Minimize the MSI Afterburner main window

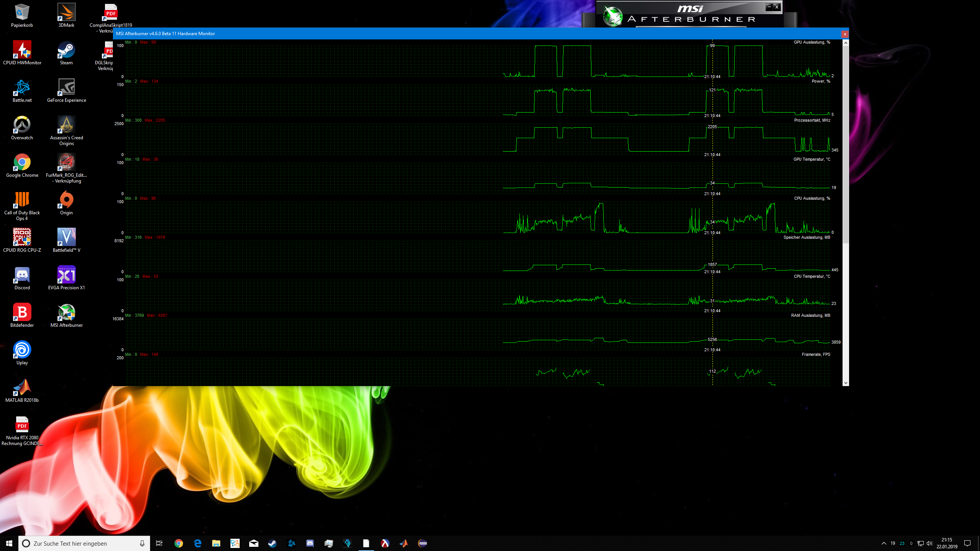pos(769,7)
